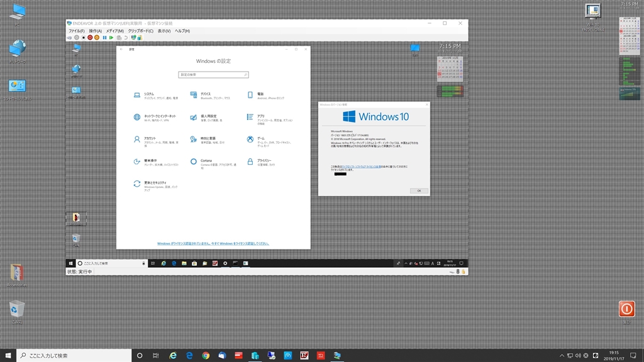
Task: Open host Task View icon
Action: coord(156,356)
